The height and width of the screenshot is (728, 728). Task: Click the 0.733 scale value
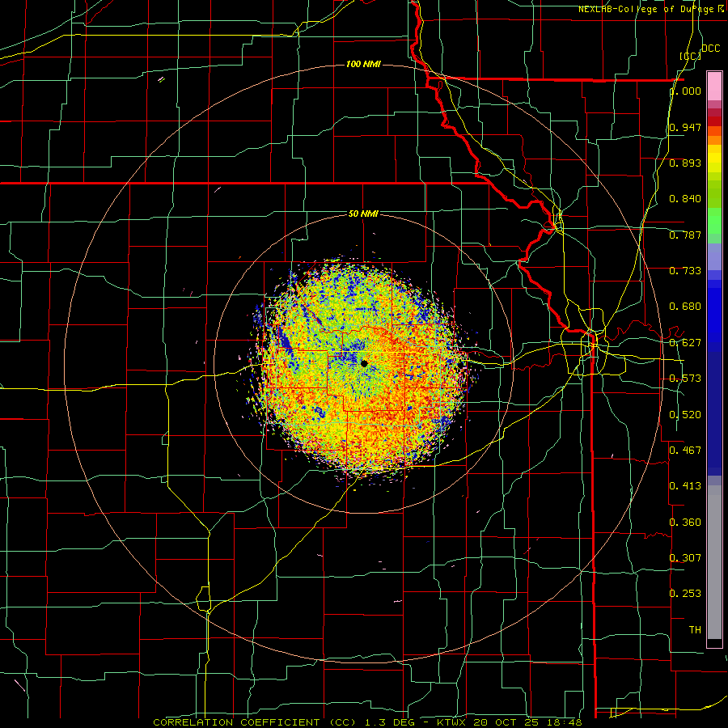point(685,271)
